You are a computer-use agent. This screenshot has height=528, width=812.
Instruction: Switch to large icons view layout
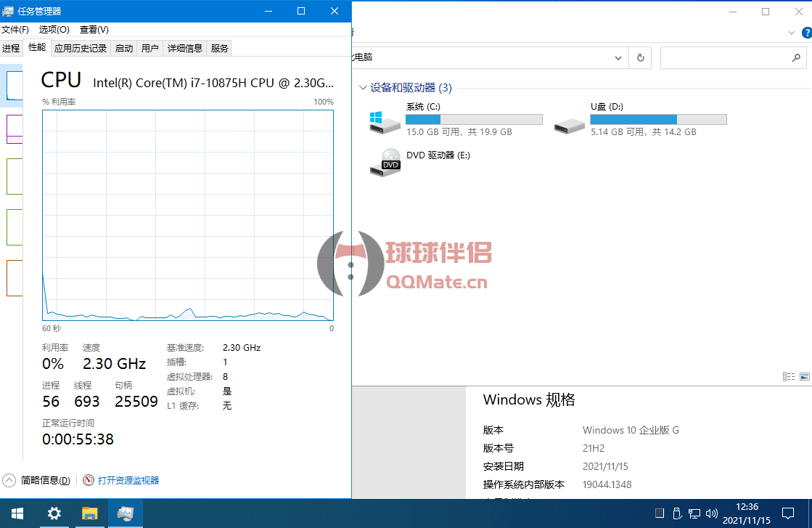pos(804,376)
